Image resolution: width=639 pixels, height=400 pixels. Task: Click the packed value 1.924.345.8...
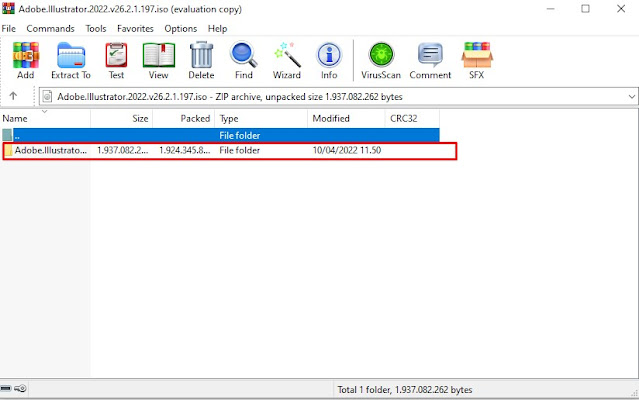point(185,150)
